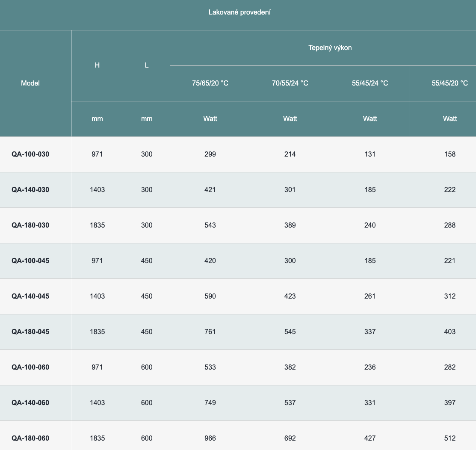The image size is (476, 450).
Task: Click the 55/45/20 °C column header
Action: click(449, 83)
